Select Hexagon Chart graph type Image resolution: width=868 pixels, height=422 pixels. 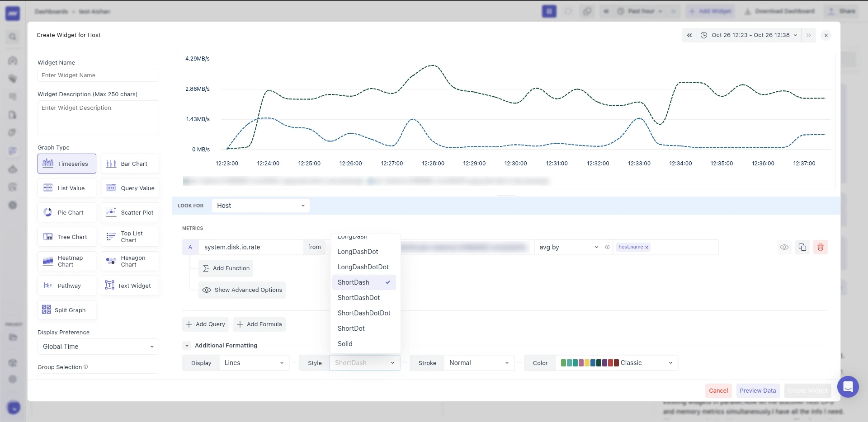[130, 261]
